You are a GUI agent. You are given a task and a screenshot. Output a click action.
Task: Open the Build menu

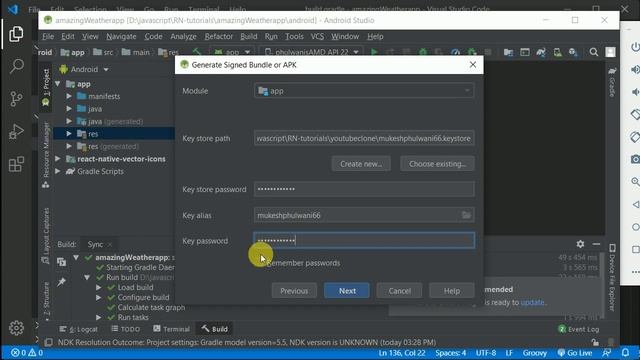point(249,36)
